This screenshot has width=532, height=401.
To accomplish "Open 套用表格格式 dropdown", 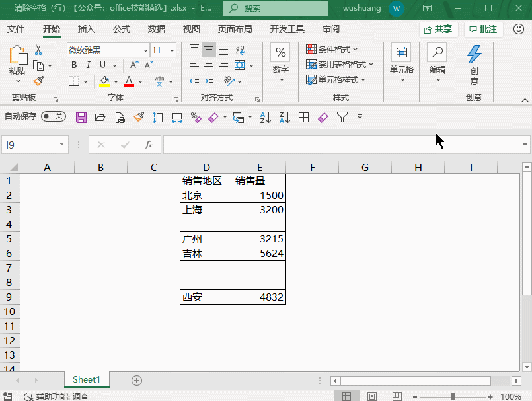I will [339, 65].
